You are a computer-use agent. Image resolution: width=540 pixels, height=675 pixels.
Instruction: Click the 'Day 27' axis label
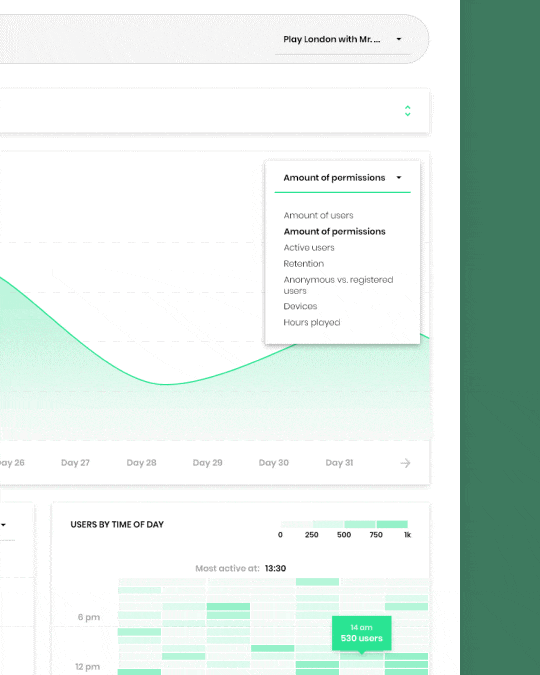click(x=75, y=463)
